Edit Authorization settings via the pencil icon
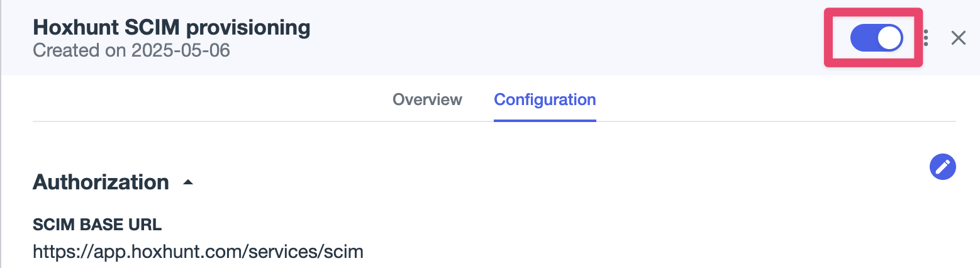This screenshot has width=980, height=268. click(x=942, y=167)
